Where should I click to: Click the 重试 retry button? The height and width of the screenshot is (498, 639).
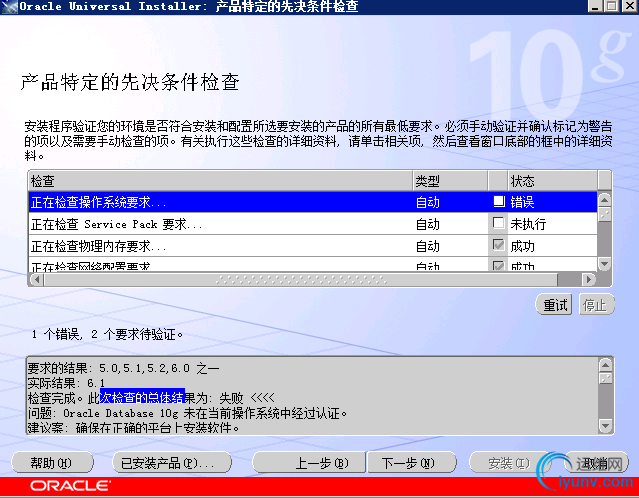[x=554, y=304]
